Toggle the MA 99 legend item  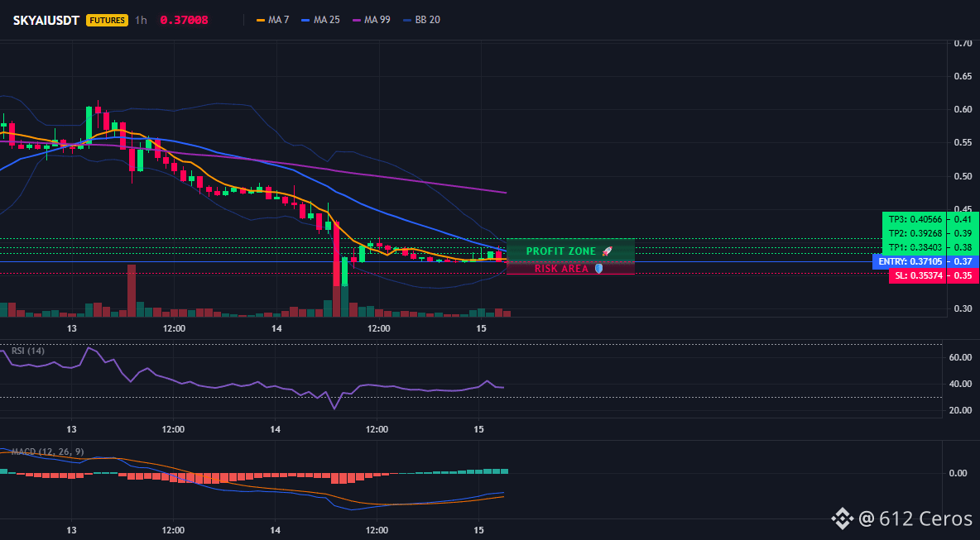click(x=372, y=20)
